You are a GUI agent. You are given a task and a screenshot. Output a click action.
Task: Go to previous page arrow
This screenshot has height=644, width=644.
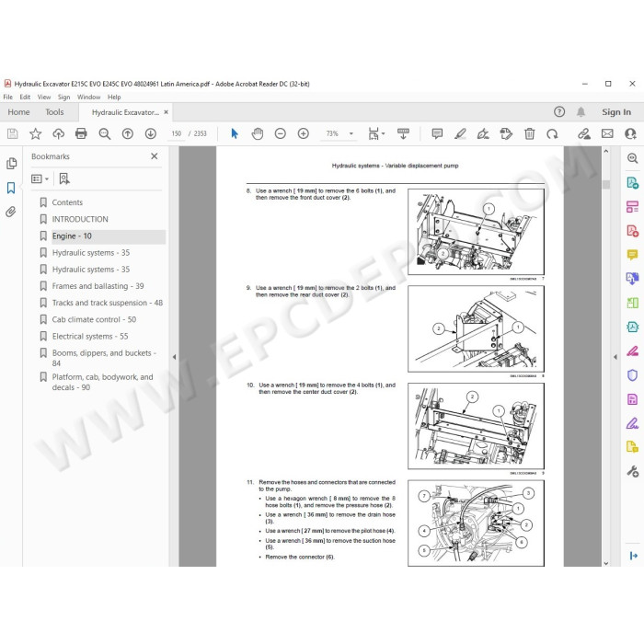[x=127, y=133]
